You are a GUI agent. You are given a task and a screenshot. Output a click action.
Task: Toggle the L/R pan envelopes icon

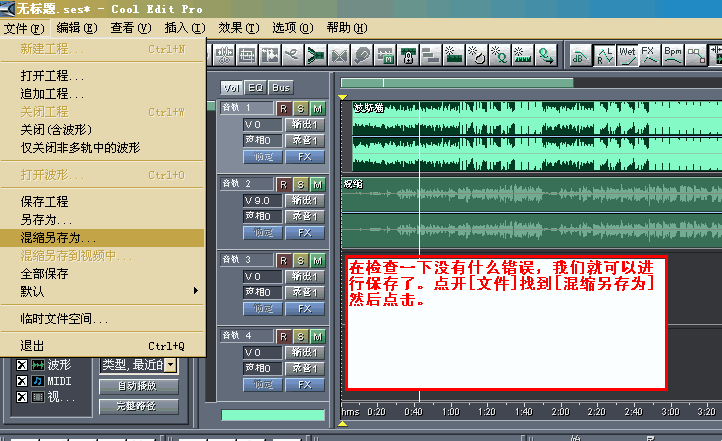(x=604, y=56)
